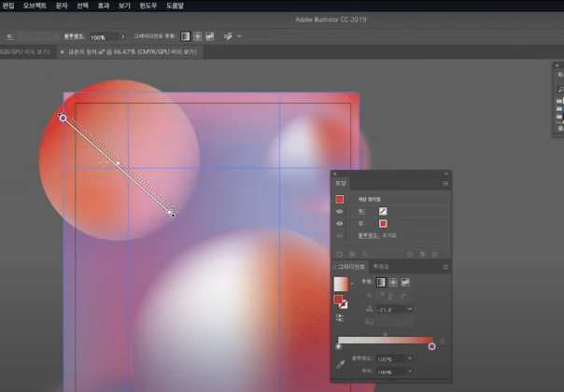Delete the selected item in 모양 panel
This screenshot has height=392, width=564.
(x=435, y=254)
